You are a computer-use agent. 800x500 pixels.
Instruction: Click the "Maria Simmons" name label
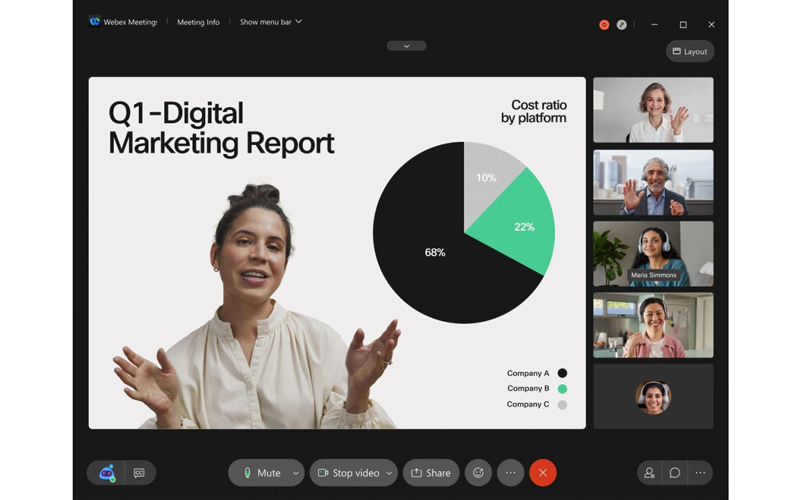click(x=654, y=275)
